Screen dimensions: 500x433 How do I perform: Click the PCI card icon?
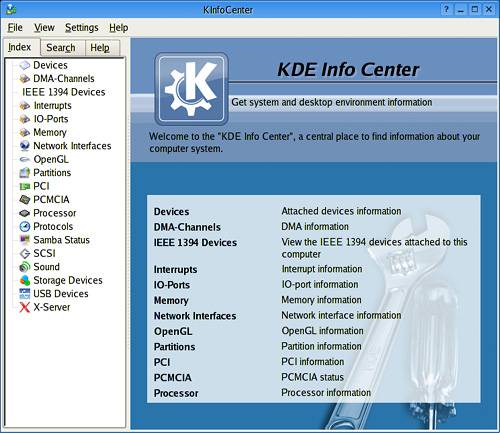click(x=25, y=186)
